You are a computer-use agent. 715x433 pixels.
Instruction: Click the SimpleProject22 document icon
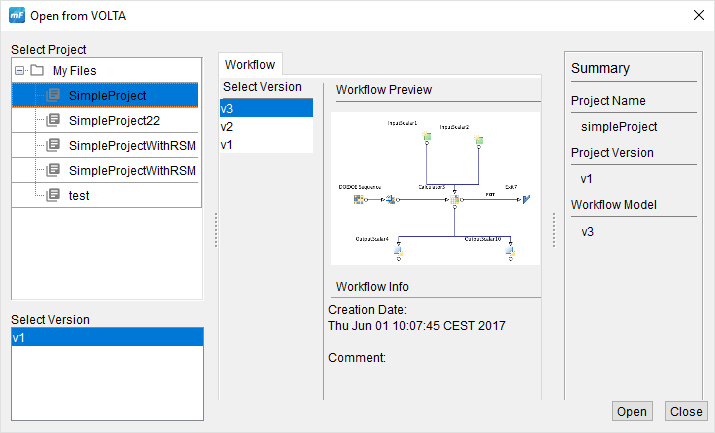(53, 120)
